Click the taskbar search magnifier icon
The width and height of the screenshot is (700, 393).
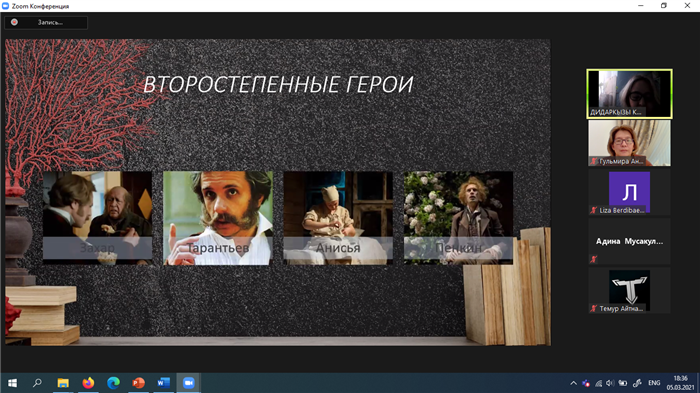point(38,383)
